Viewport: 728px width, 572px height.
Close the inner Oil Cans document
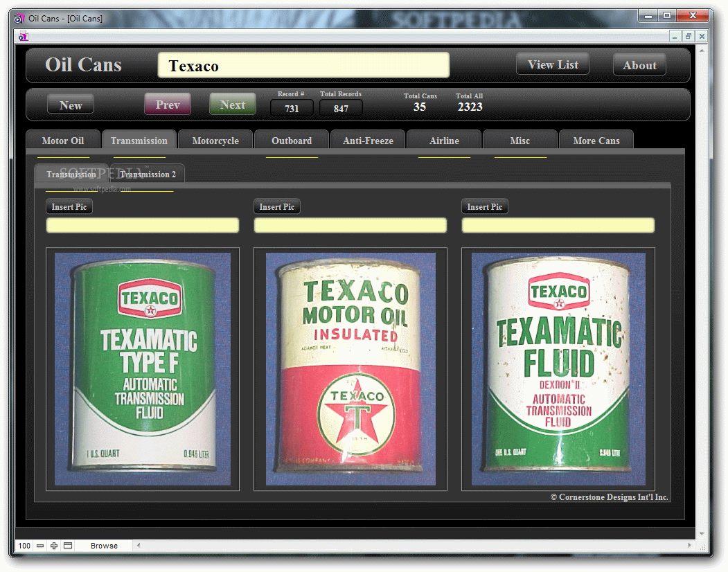coord(702,36)
